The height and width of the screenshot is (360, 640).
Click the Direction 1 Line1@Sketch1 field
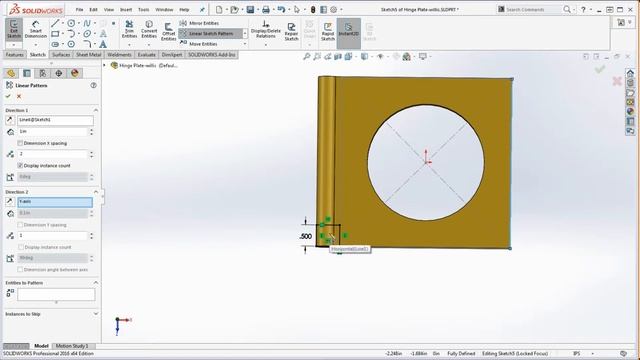55,120
